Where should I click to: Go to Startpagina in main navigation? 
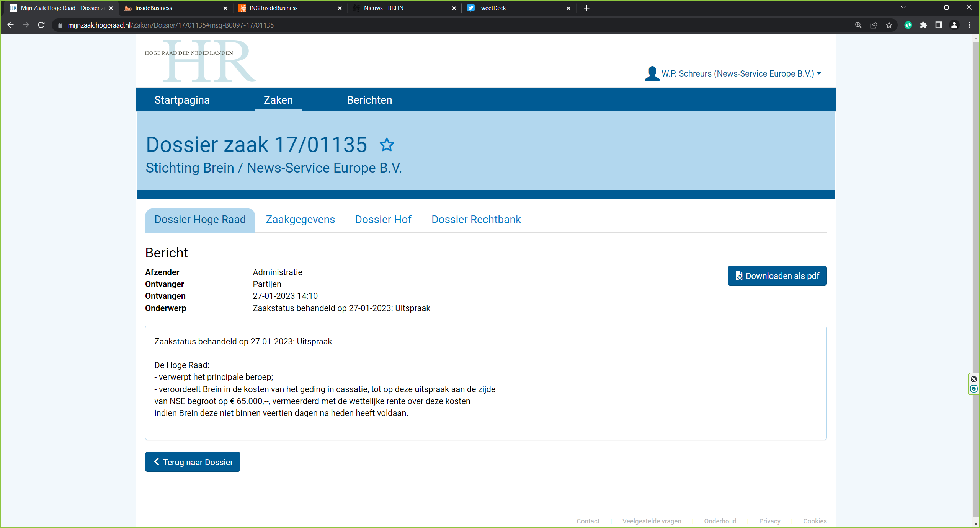[182, 100]
